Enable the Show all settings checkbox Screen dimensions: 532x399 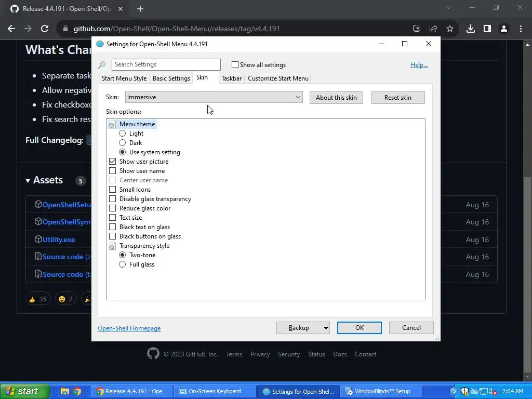point(235,64)
